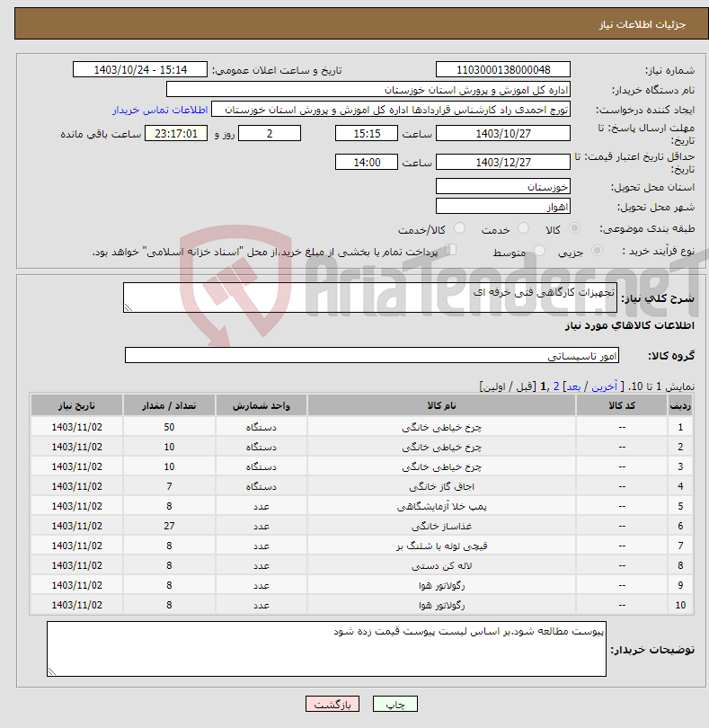Click the نام کالا column header
This screenshot has height=728, width=709.
coord(441,405)
